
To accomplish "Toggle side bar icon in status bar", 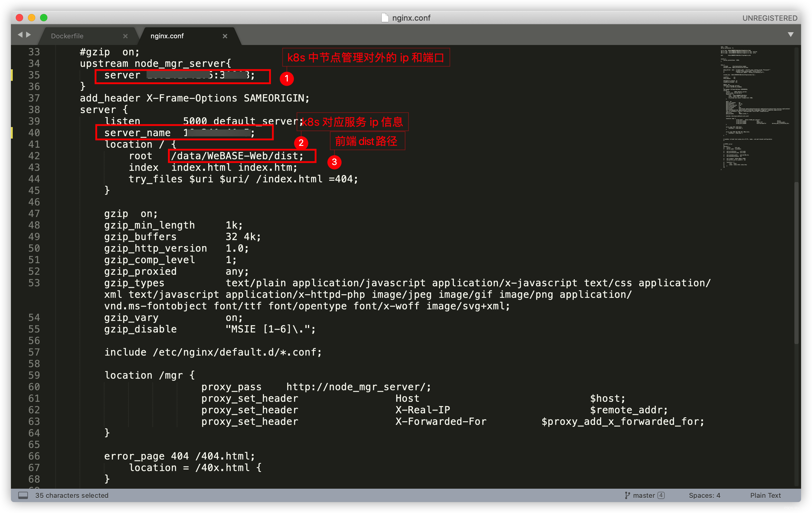I will [23, 495].
